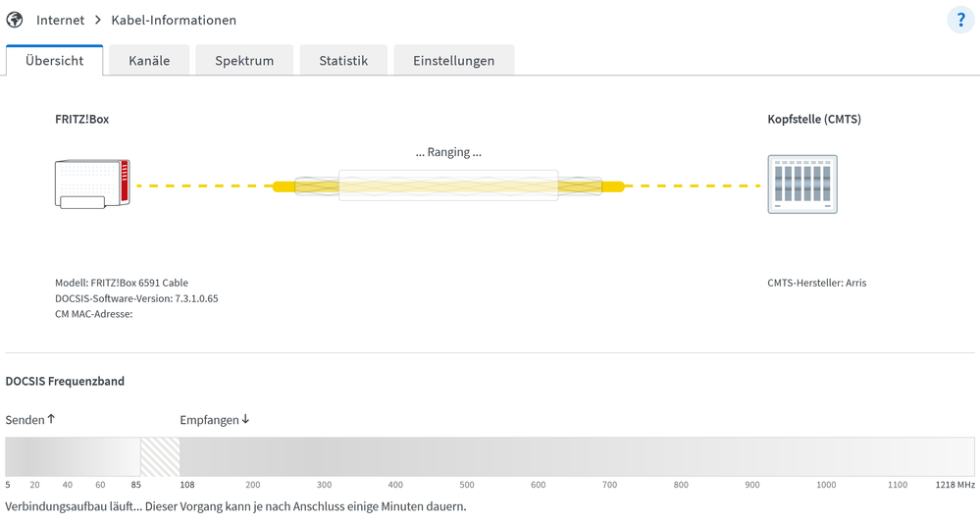Click the coaxial cable Ranging graphic
This screenshot has height=525, width=980.
pos(448,185)
